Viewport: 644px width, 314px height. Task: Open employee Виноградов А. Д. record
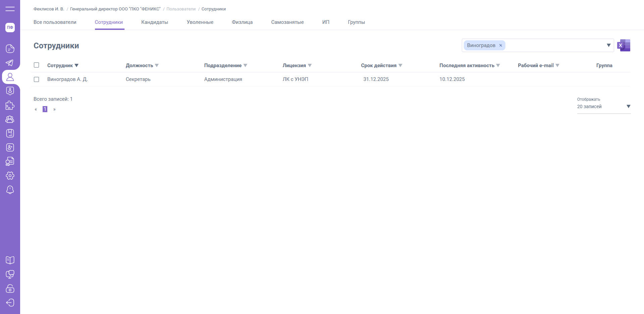click(x=67, y=79)
